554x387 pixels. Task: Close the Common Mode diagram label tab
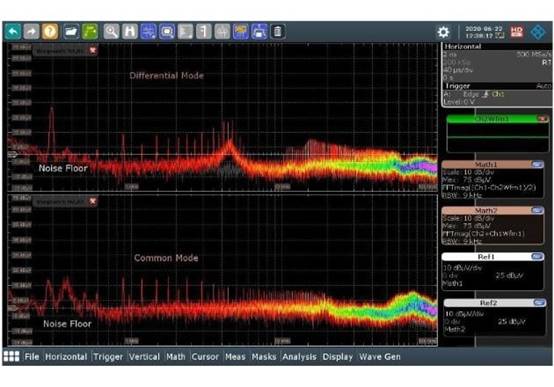click(93, 201)
